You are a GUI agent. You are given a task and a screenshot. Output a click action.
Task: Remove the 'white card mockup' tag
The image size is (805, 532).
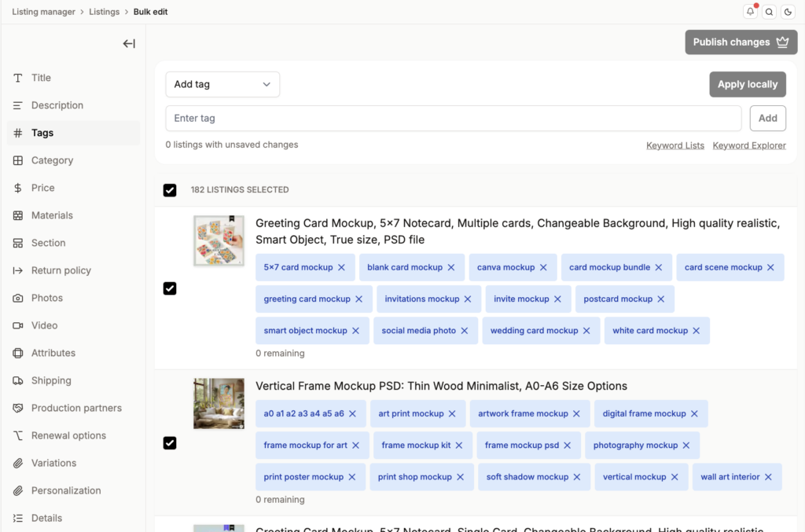click(697, 331)
